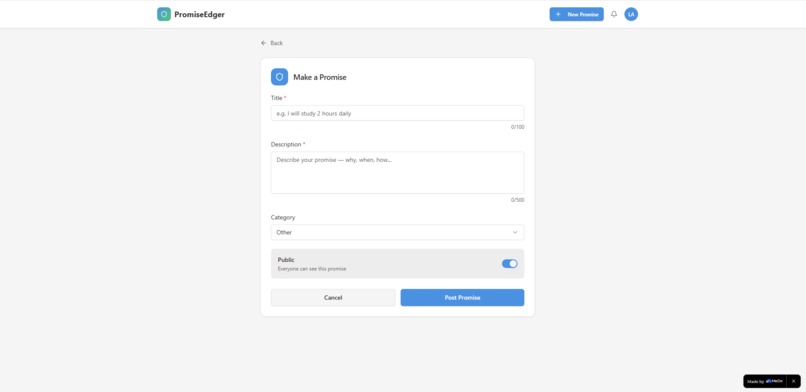Click the 0/500 description character counter
This screenshot has height=392, width=806.
pyautogui.click(x=518, y=200)
